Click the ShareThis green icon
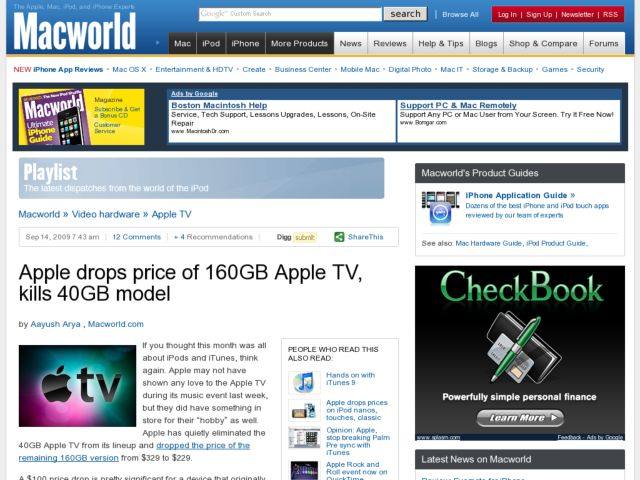Screen dimensions: 640x480 point(339,237)
